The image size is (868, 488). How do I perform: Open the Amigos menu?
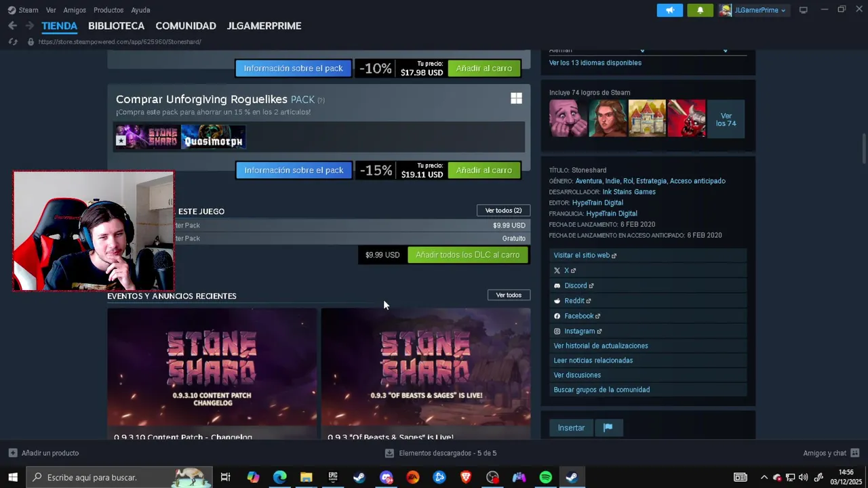(x=75, y=10)
